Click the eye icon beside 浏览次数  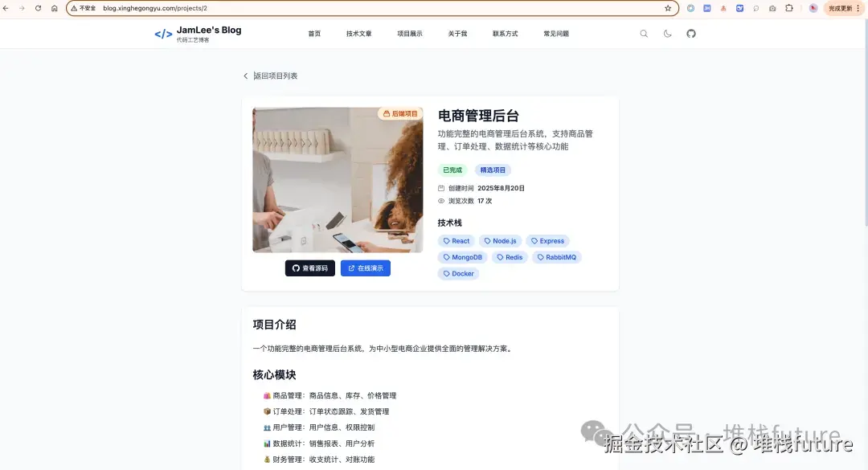[x=440, y=201]
